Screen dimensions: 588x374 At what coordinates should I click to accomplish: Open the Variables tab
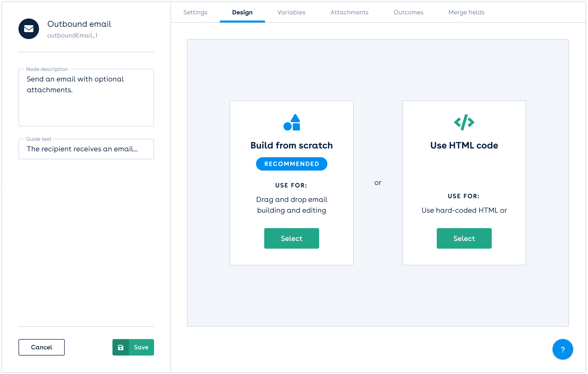(x=291, y=12)
